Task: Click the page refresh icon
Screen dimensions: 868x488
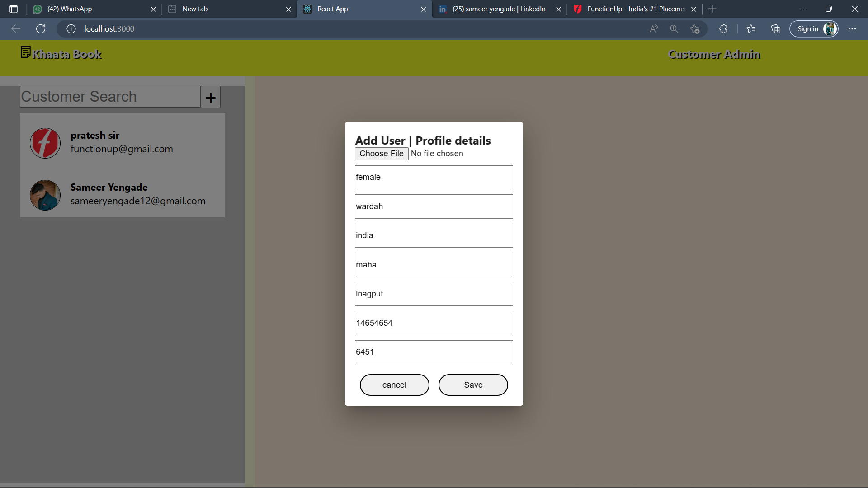Action: click(40, 28)
